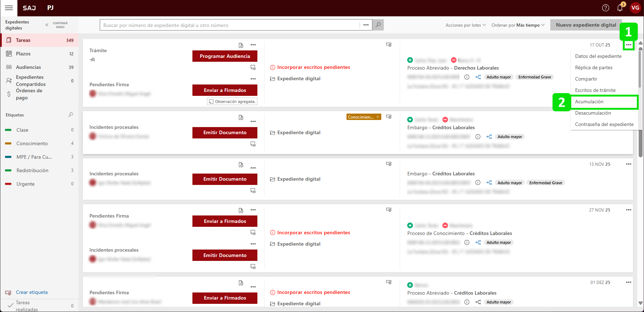This screenshot has height=312, width=644.
Task: Expand the Ordenar por Más tiempo dropdown
Action: 518,25
